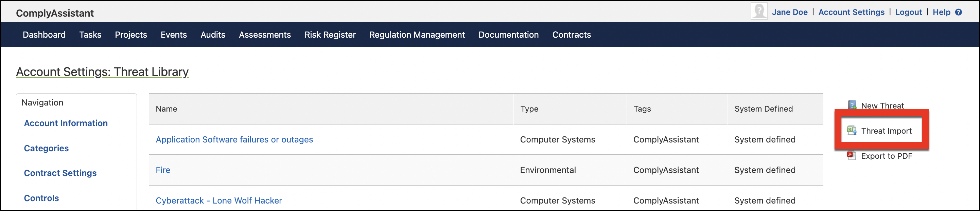
Task: Click the ComplyAssistant tag in the Fire row
Action: (666, 170)
